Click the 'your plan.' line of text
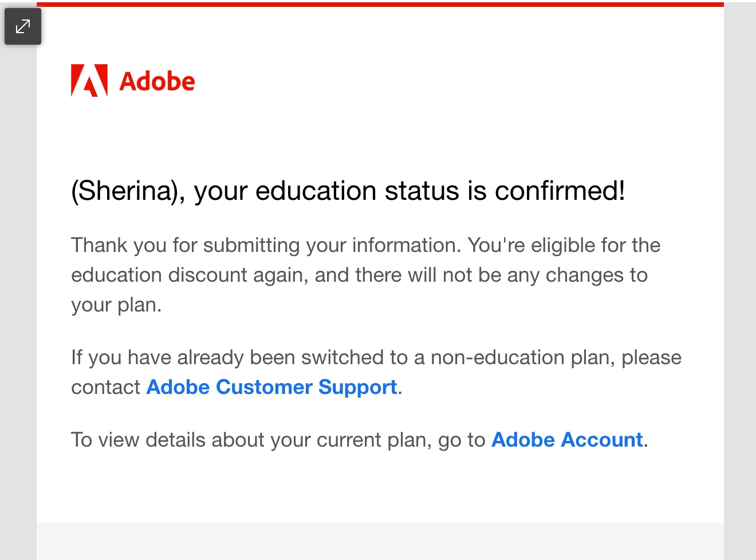 coord(116,305)
